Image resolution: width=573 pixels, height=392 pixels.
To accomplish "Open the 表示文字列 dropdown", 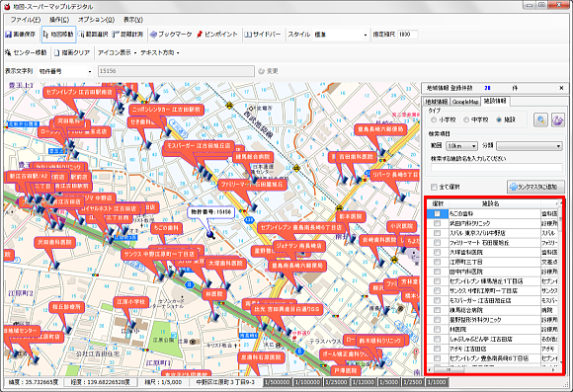I will coord(65,71).
